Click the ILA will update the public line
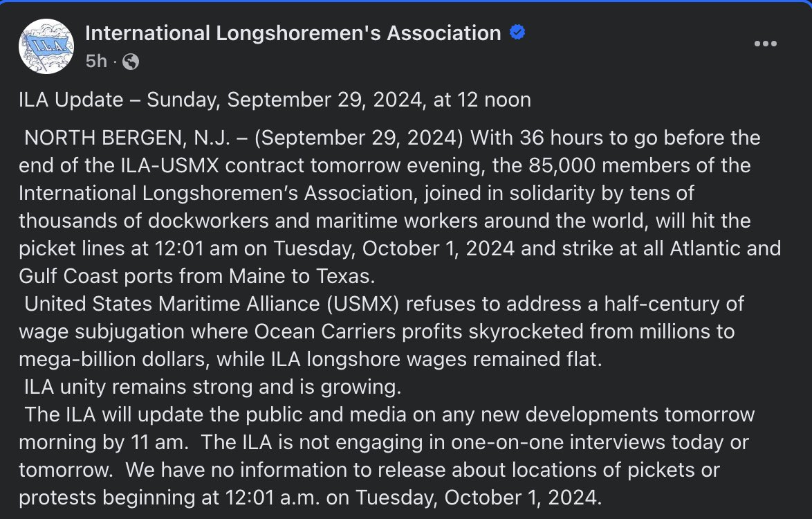The height and width of the screenshot is (519, 812). pyautogui.click(x=389, y=415)
